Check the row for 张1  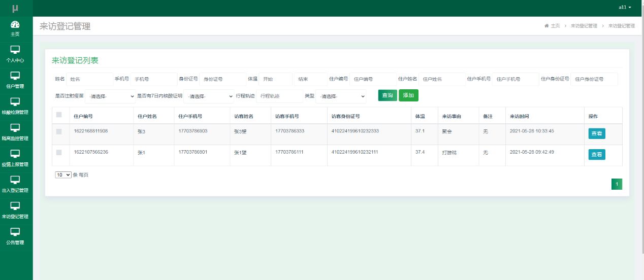point(59,152)
